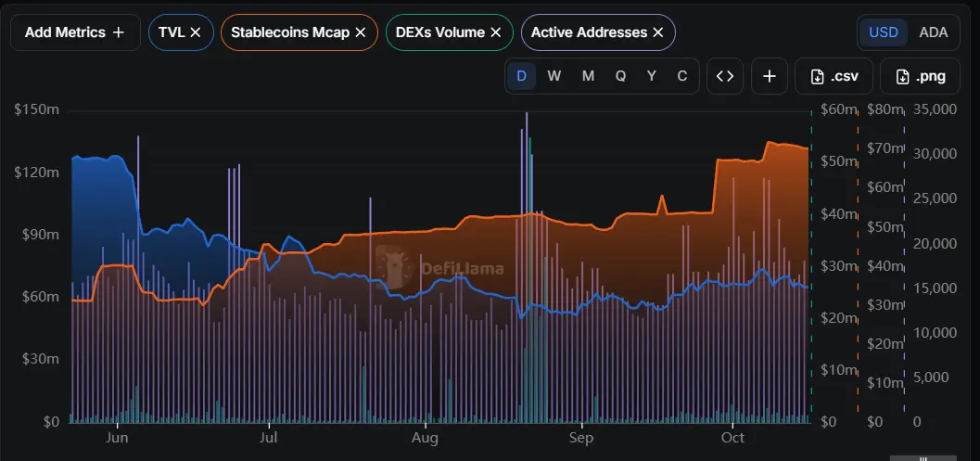Click the Active Addresses chip label
Viewport: 980px width, 461px height.
(589, 32)
